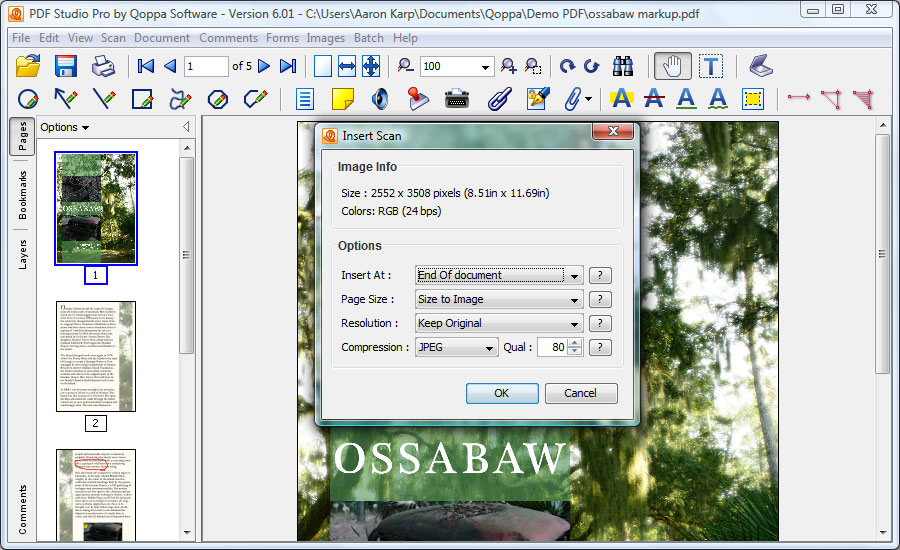Open the Scan menu
The height and width of the screenshot is (550, 900).
click(113, 38)
